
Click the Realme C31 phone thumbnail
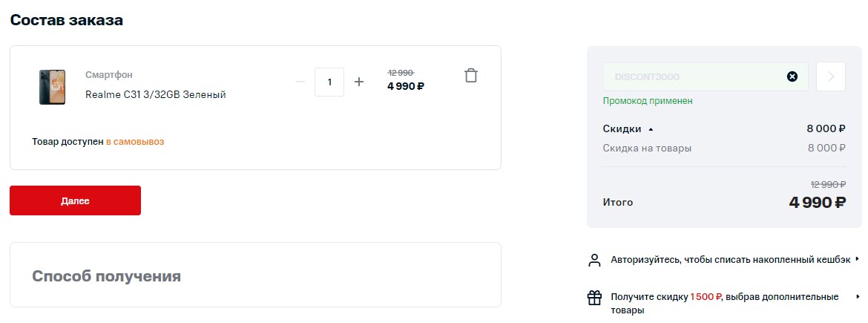(52, 87)
